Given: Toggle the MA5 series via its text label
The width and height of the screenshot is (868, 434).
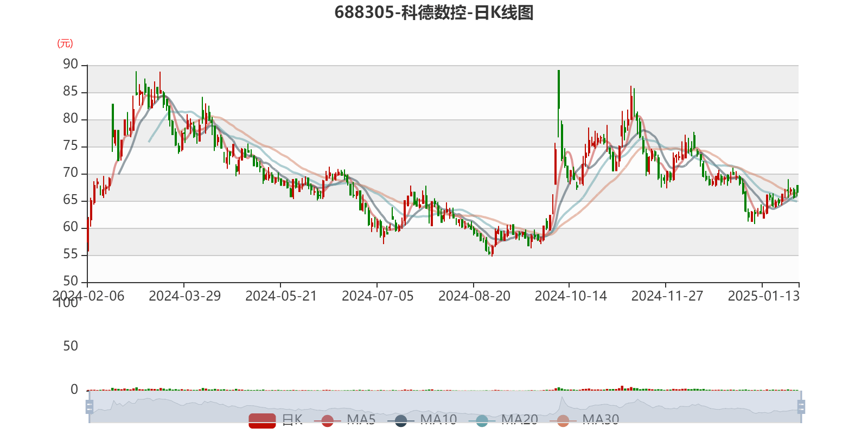Looking at the screenshot, I should 361,419.
